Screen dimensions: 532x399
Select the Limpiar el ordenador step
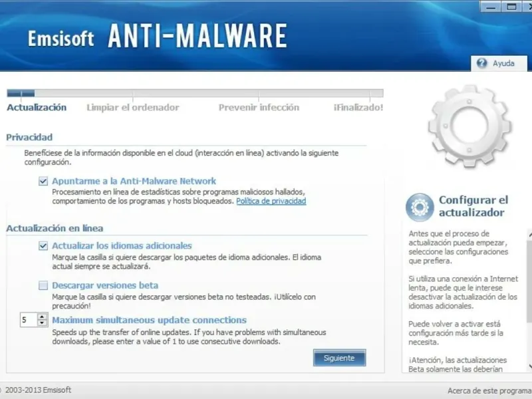pyautogui.click(x=132, y=108)
